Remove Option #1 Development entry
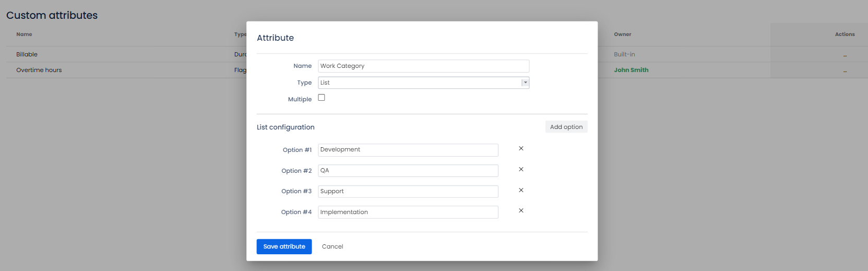The image size is (868, 271). 521,149
